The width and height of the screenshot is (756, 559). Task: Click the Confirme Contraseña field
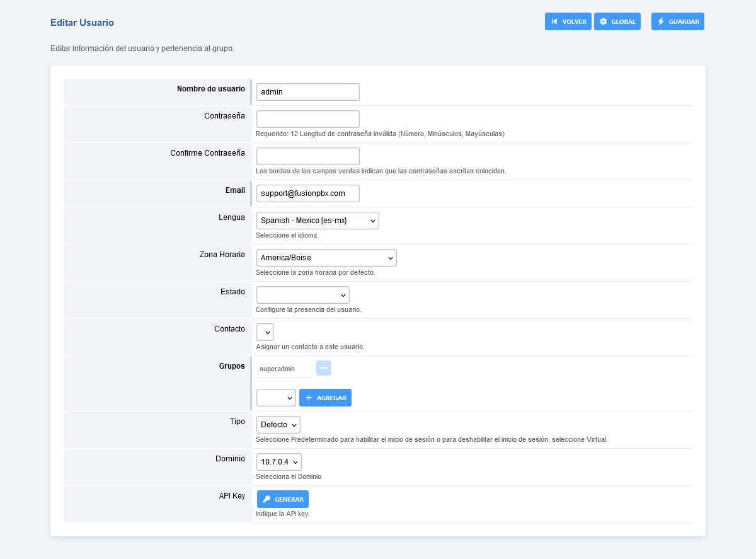(x=307, y=156)
